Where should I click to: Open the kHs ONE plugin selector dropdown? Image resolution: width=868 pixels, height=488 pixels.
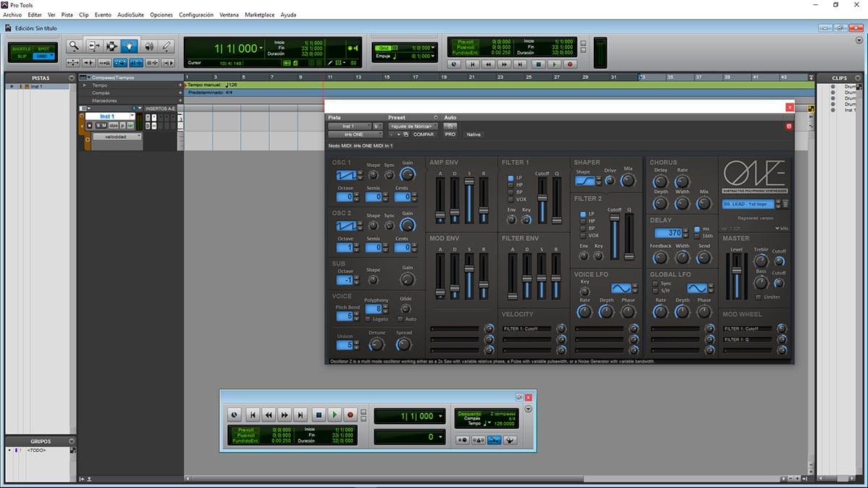pyautogui.click(x=355, y=134)
